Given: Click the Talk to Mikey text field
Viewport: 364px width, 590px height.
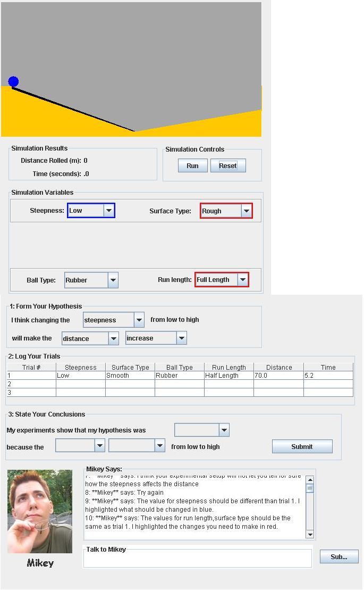Looking at the screenshot, I should click(x=198, y=559).
